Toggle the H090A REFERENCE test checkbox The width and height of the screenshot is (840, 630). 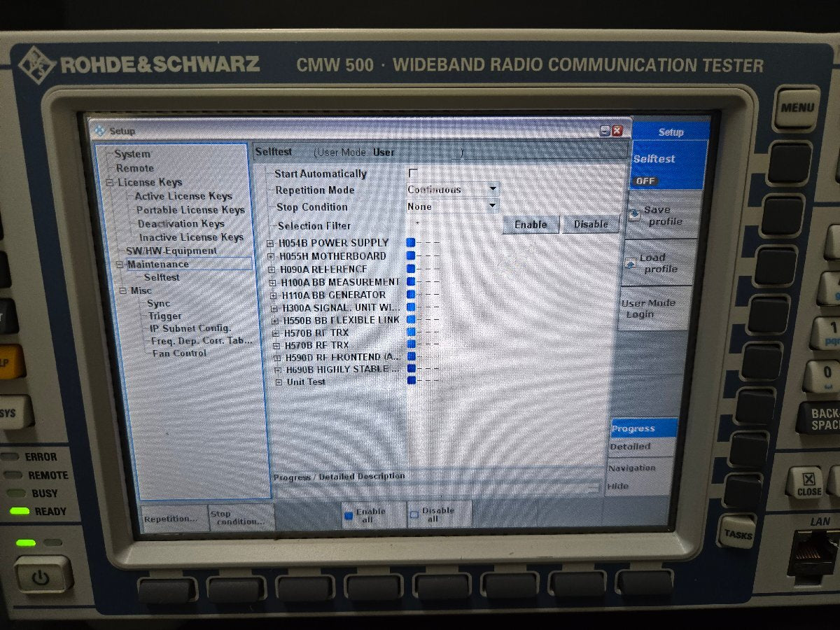click(411, 269)
